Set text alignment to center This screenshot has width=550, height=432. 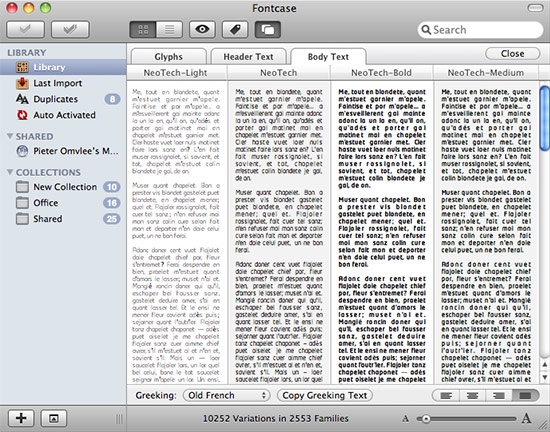(x=472, y=396)
